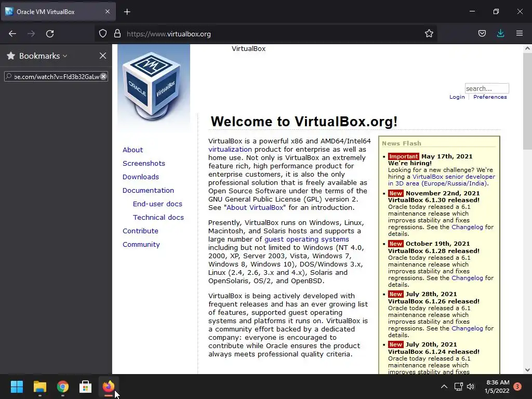532x399 pixels.
Task: Select the Oracle VM VirtualBox tab
Action: [x=58, y=11]
